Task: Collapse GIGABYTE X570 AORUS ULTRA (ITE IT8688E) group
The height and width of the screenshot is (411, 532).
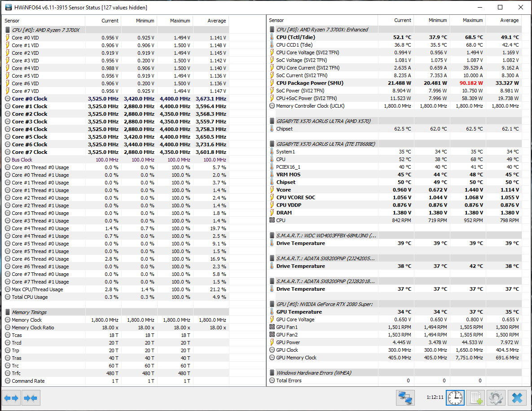Action: 272,144
